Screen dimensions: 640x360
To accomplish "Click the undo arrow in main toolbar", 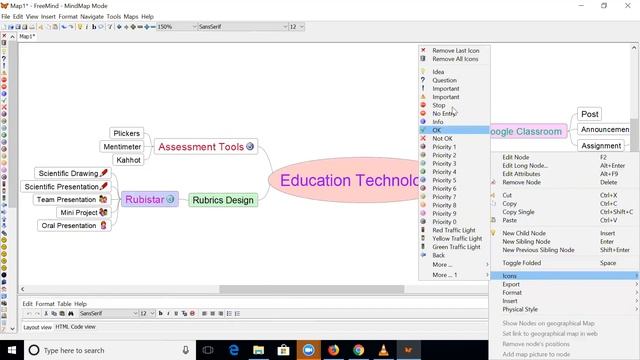I will point(64,27).
